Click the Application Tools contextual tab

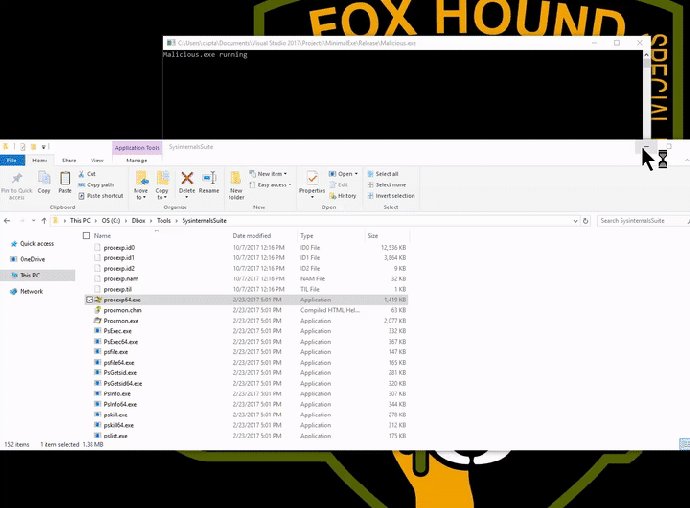(x=137, y=147)
